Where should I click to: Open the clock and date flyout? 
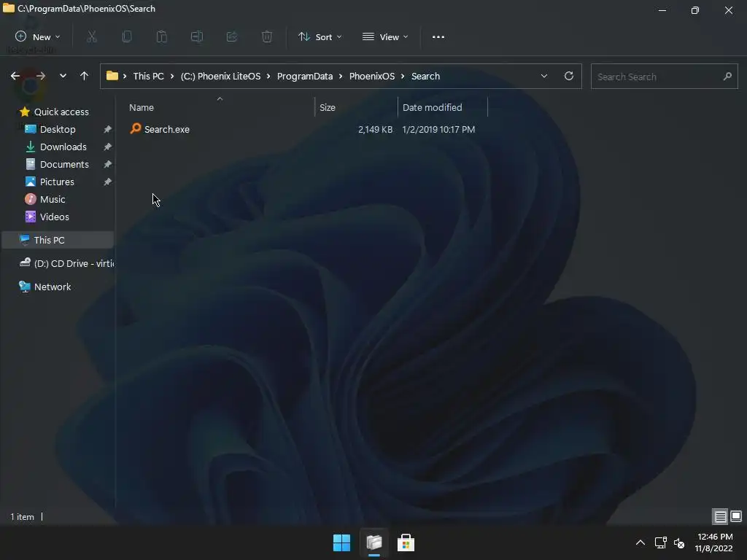713,542
